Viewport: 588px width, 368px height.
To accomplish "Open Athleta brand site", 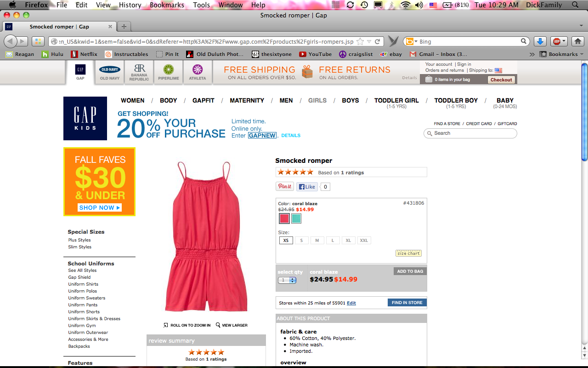I will (198, 72).
